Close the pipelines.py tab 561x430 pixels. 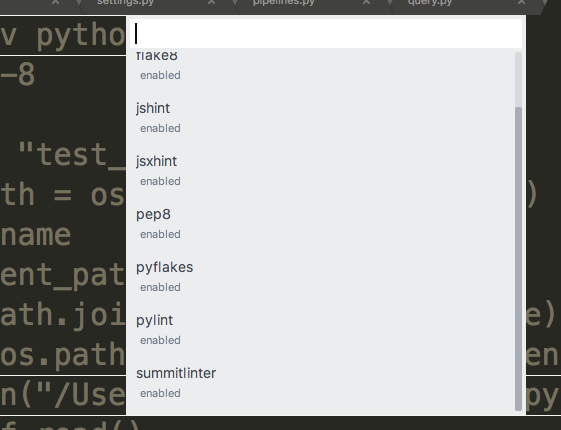[x=366, y=3]
